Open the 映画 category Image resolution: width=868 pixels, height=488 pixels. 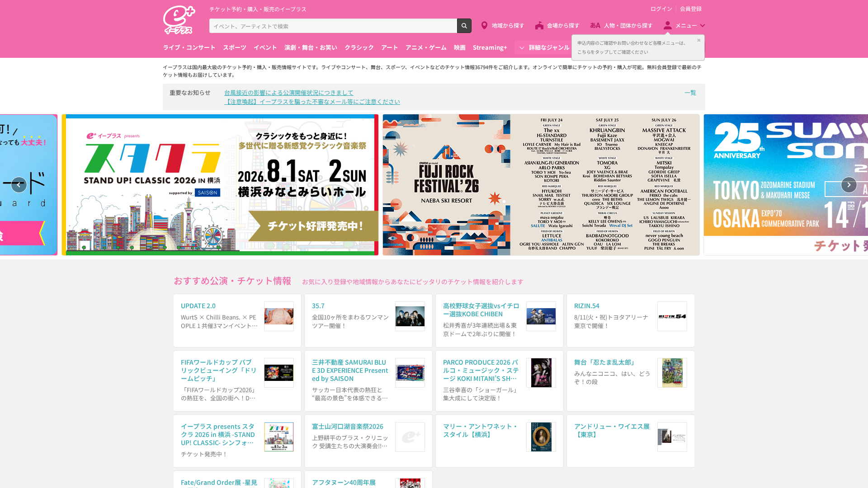point(459,47)
